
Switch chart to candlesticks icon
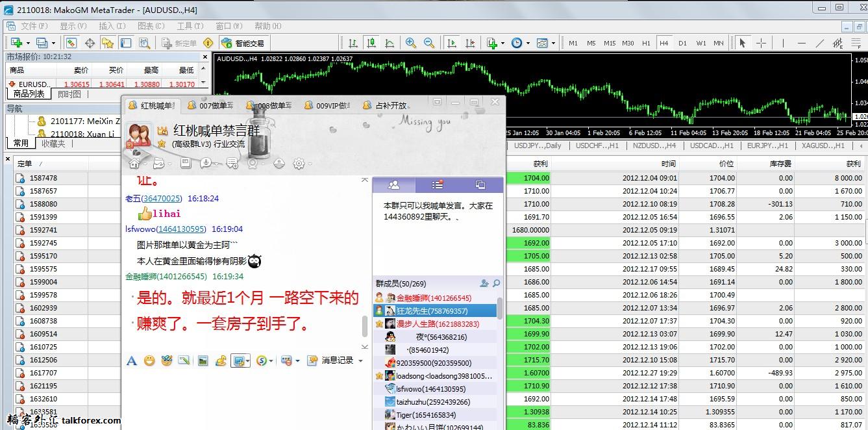[x=371, y=43]
